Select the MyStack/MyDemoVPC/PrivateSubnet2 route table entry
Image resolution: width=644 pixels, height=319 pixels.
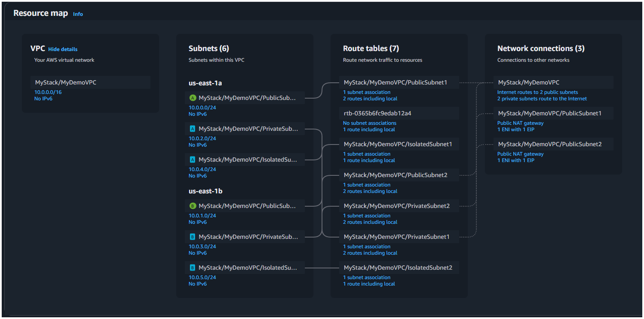click(x=399, y=206)
